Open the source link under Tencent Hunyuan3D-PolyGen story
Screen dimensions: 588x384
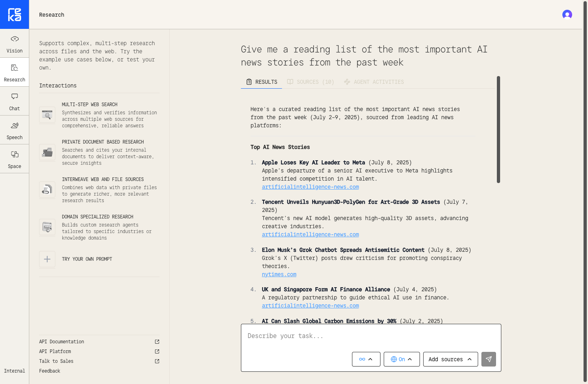(310, 235)
